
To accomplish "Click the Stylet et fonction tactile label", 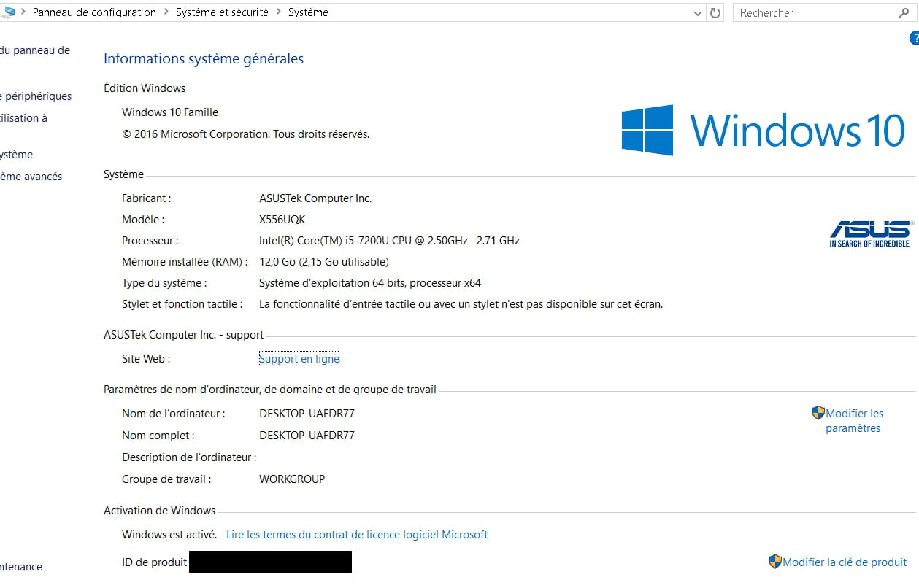I will tap(182, 304).
